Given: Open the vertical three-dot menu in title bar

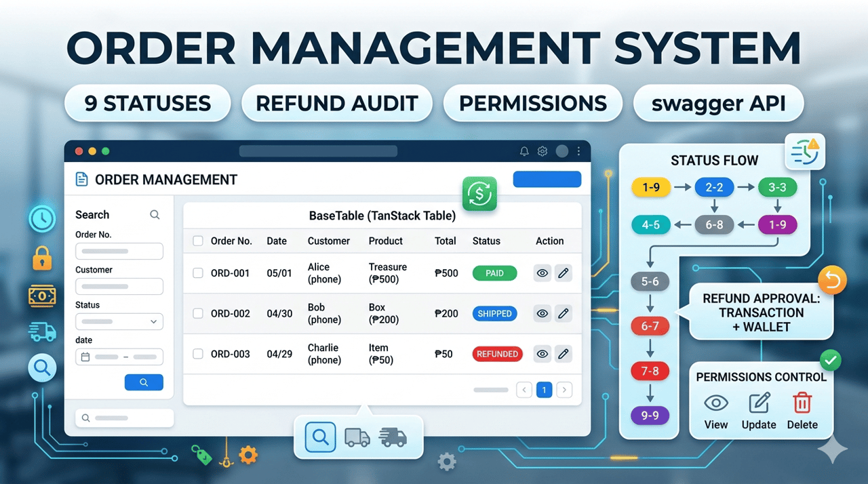Looking at the screenshot, I should coord(578,151).
